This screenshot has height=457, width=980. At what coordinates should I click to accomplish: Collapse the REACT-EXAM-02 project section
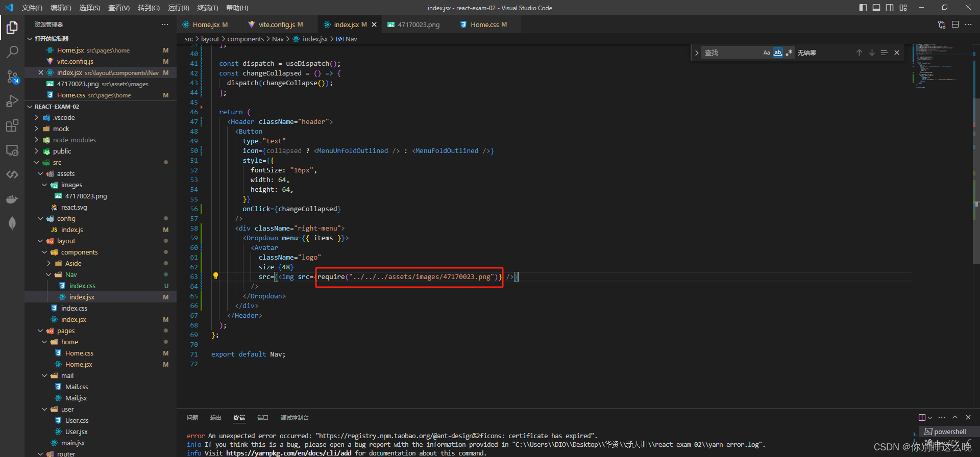pyautogui.click(x=30, y=107)
